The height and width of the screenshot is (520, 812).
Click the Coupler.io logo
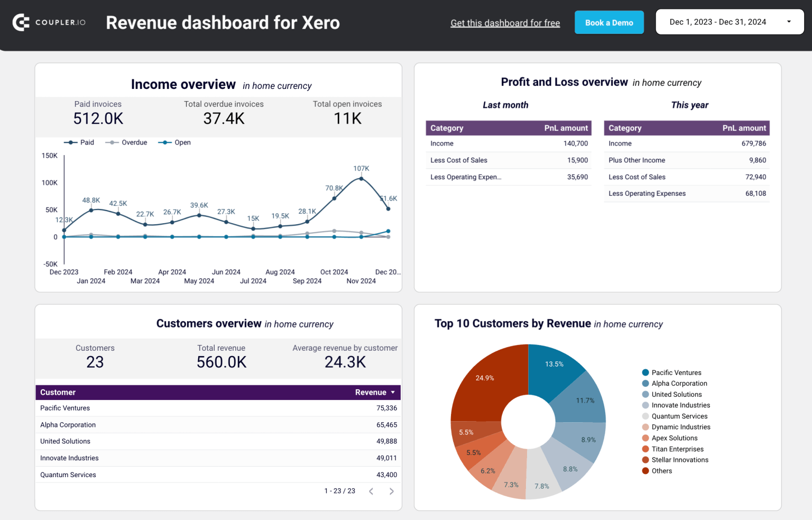point(49,22)
